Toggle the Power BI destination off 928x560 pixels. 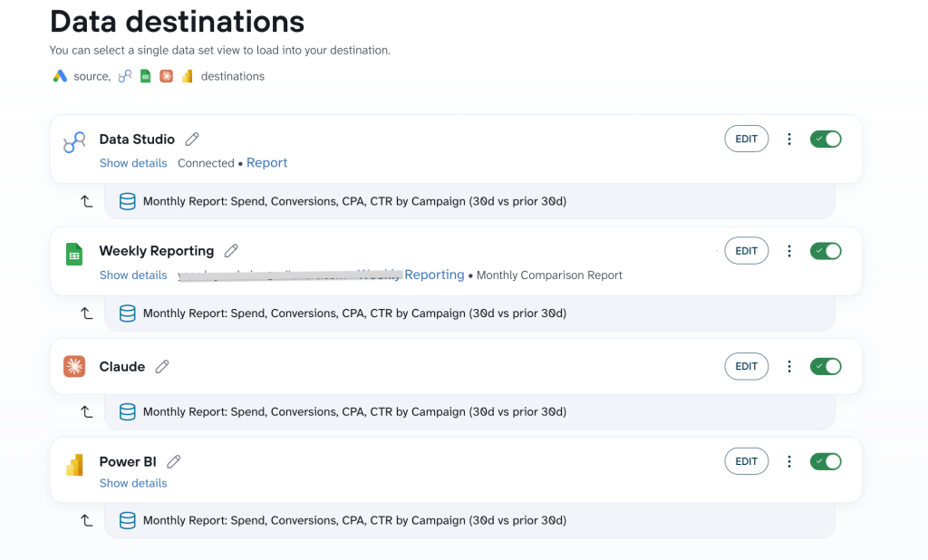pos(826,462)
